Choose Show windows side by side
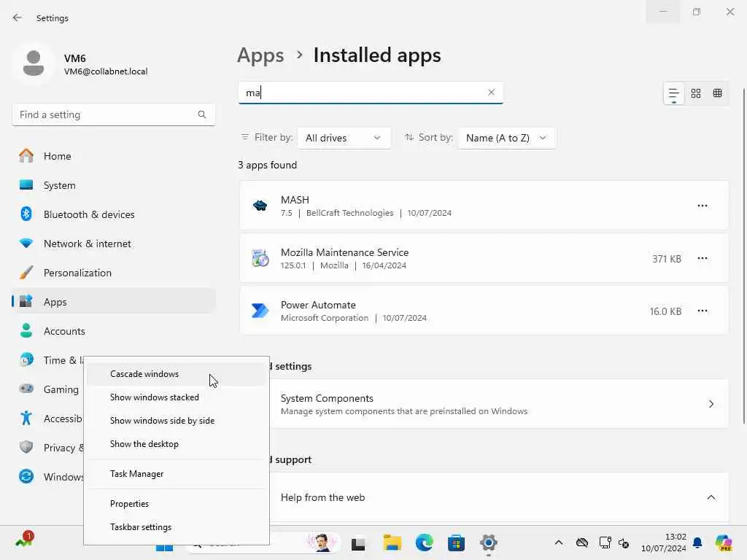The height and width of the screenshot is (560, 747). point(177,421)
